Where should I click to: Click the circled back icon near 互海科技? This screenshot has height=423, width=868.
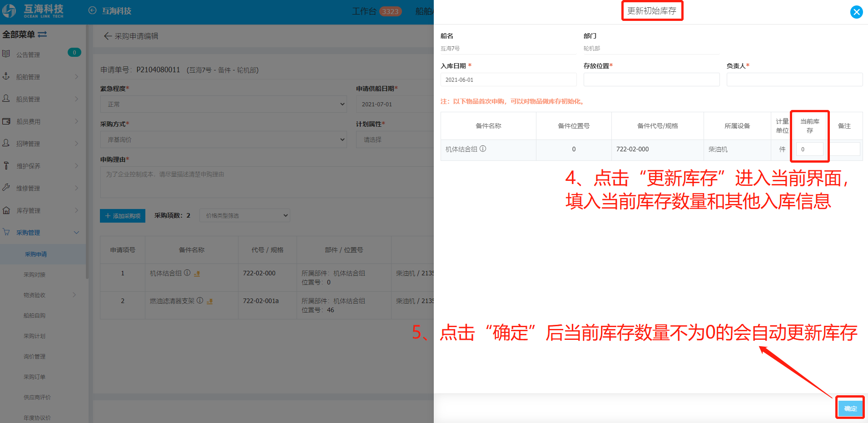pos(92,10)
